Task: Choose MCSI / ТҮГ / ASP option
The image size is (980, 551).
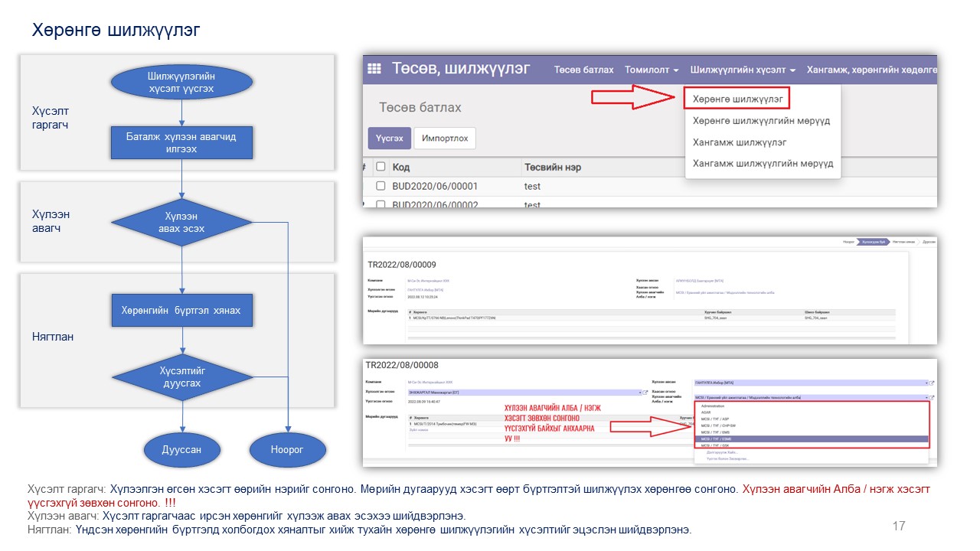Action: 715,419
